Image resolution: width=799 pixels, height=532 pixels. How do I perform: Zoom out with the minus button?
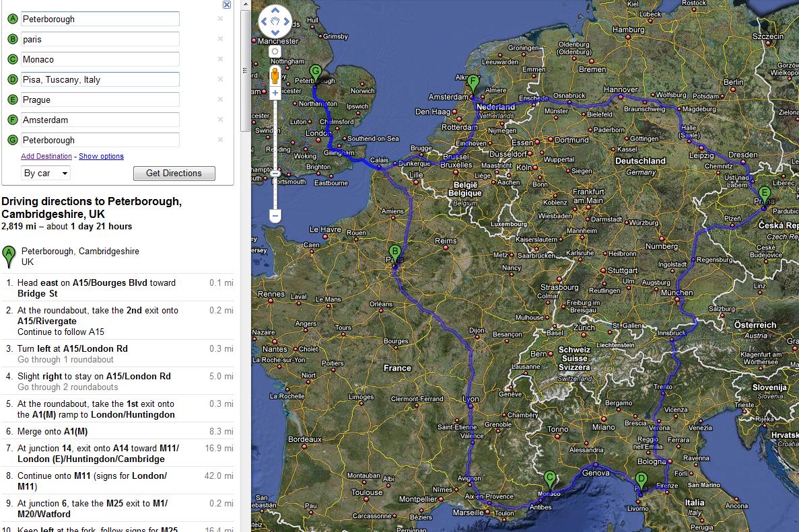coord(275,216)
